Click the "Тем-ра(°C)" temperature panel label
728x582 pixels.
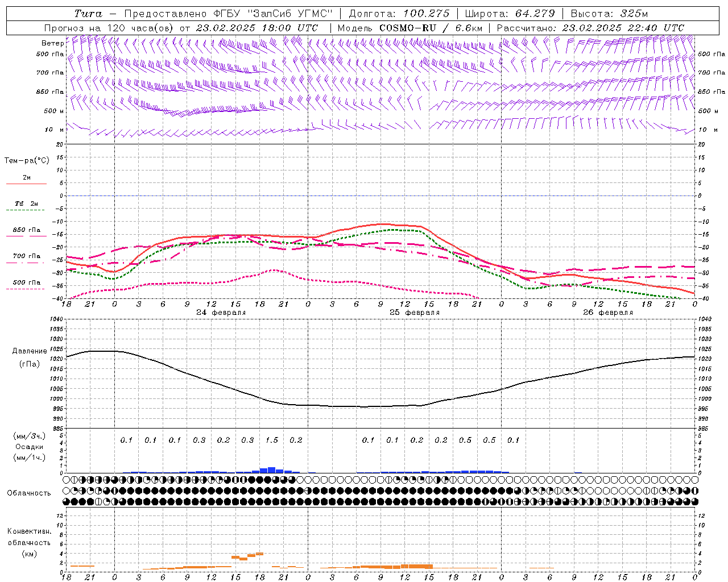pos(27,161)
